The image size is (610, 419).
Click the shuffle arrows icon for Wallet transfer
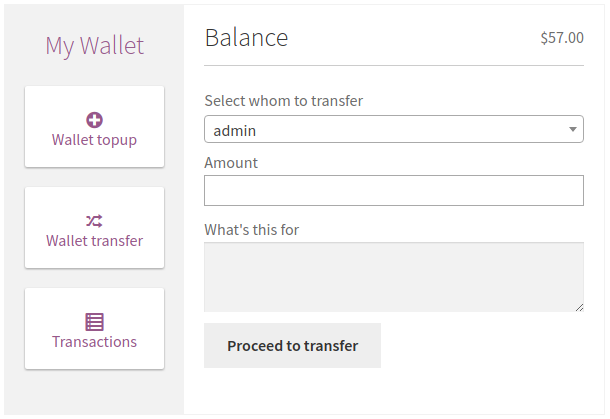coord(94,221)
